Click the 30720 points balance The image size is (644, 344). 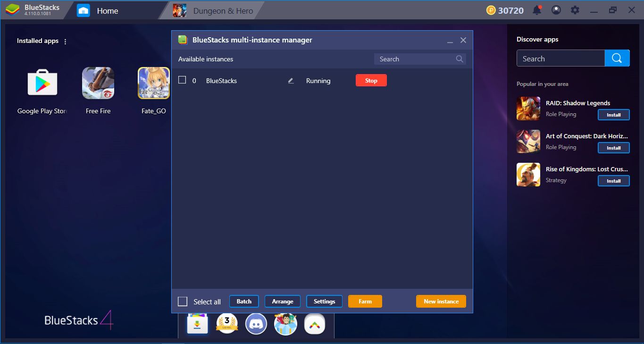pos(511,10)
